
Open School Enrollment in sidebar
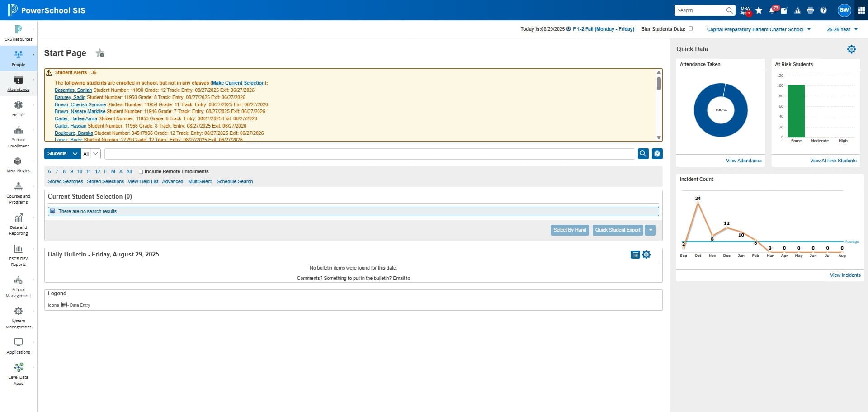pos(19,137)
